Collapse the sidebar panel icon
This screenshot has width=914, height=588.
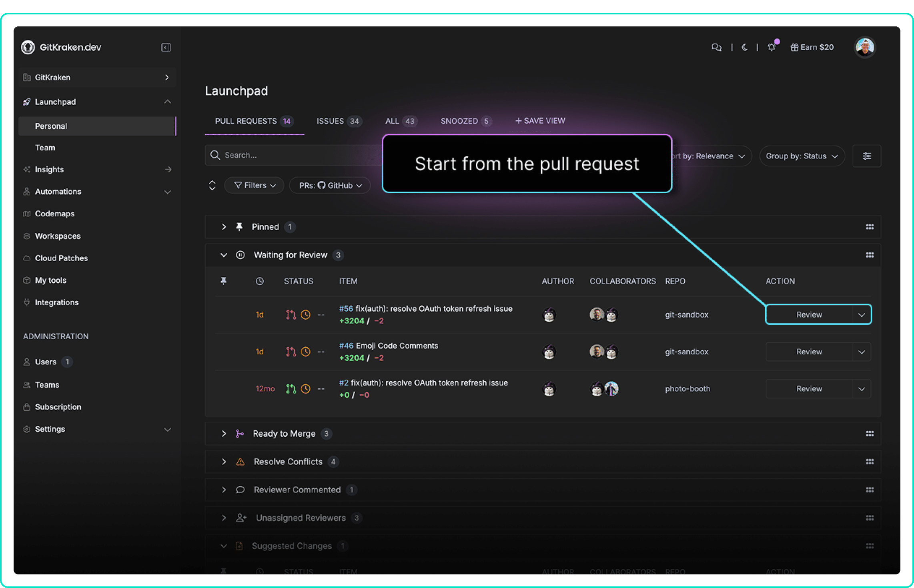tap(166, 48)
